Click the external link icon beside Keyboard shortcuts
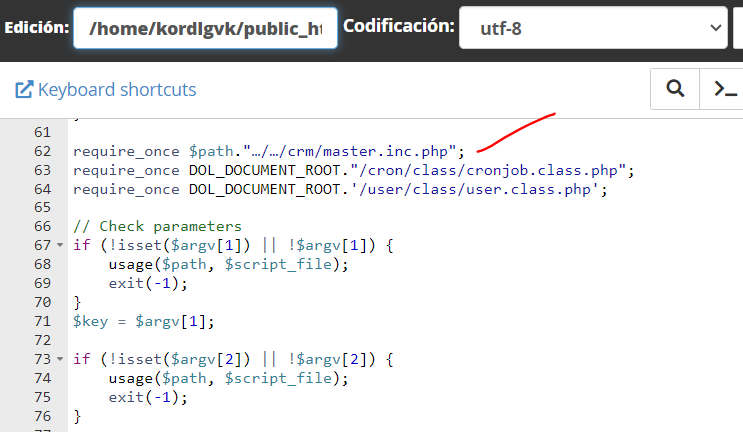Viewport: 743px width, 432px height. point(24,90)
